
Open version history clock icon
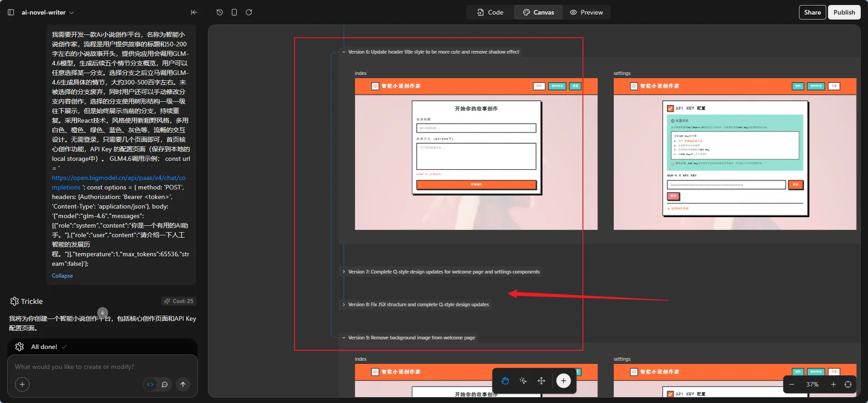[x=220, y=12]
